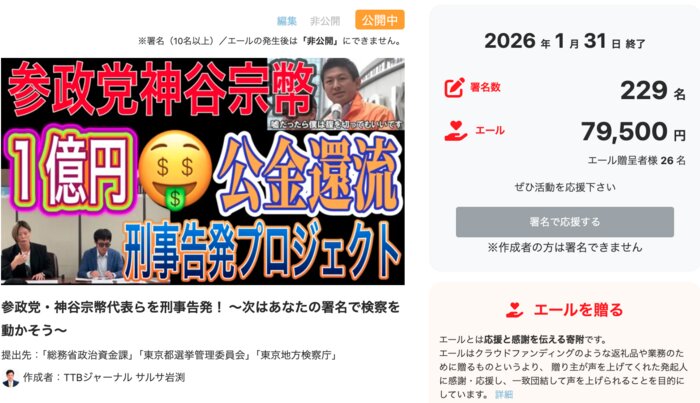Click the 署名数 label

coord(485,87)
